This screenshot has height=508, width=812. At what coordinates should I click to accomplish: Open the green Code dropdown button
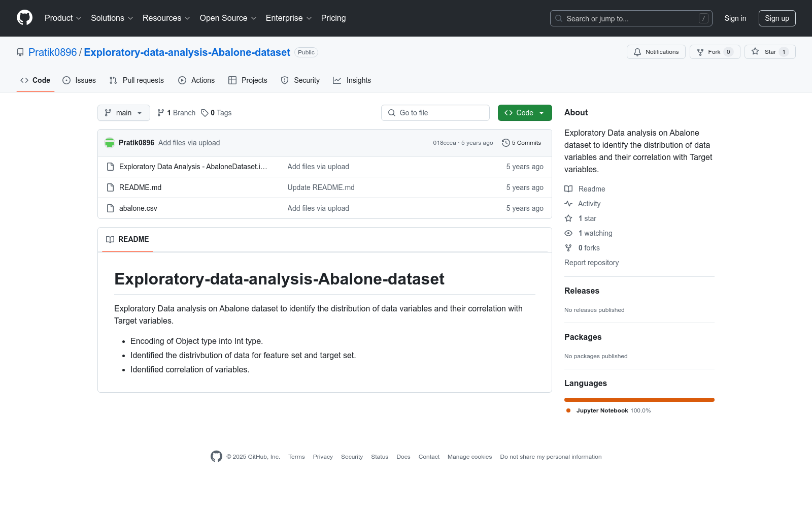pyautogui.click(x=525, y=113)
